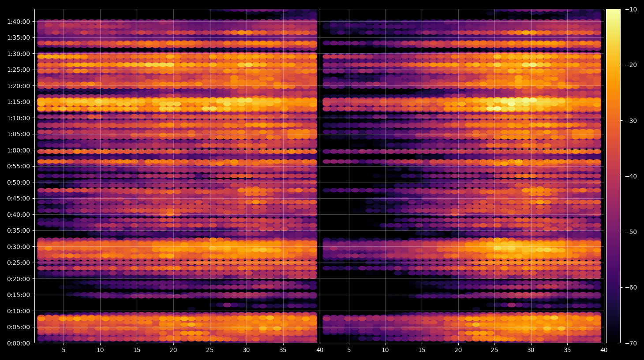This screenshot has height=360, width=644.
Task: Click the 0:15:00 y-axis time label
Action: (19, 295)
